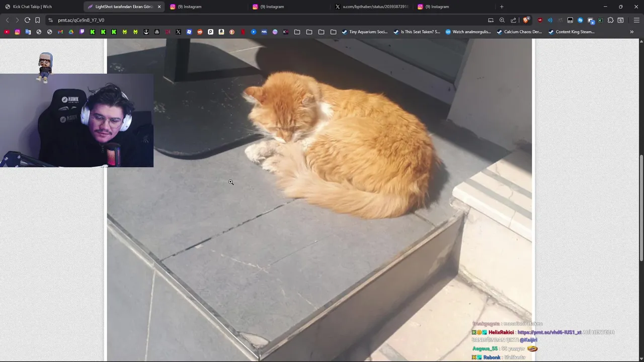The height and width of the screenshot is (362, 644).
Task: Open the Roblox bookmark icon
Action: pyautogui.click(x=189, y=32)
